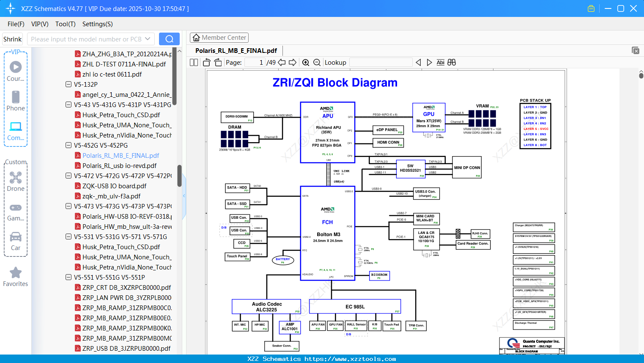Find next lookup match

pos(429,62)
